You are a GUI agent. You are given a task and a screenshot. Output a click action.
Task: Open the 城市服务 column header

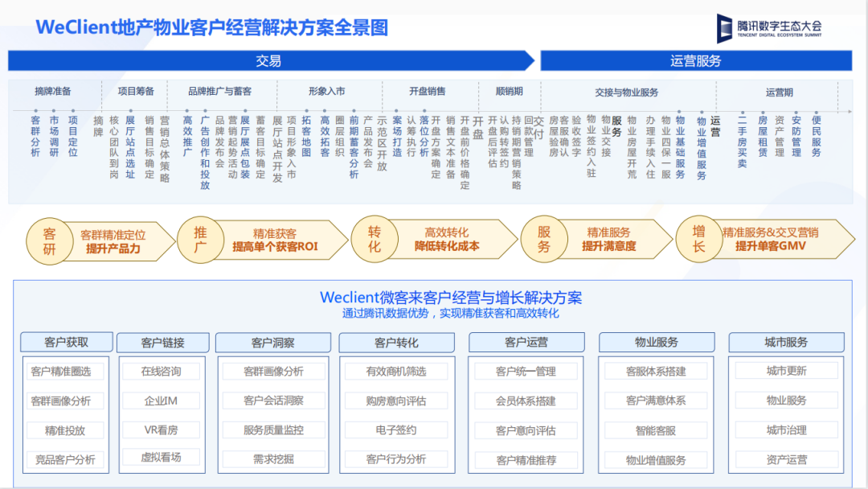pyautogui.click(x=786, y=343)
